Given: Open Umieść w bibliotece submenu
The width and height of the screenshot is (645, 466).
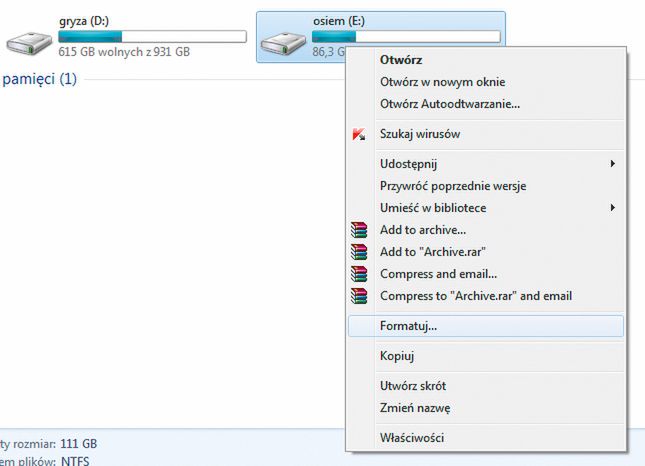Looking at the screenshot, I should 486,208.
